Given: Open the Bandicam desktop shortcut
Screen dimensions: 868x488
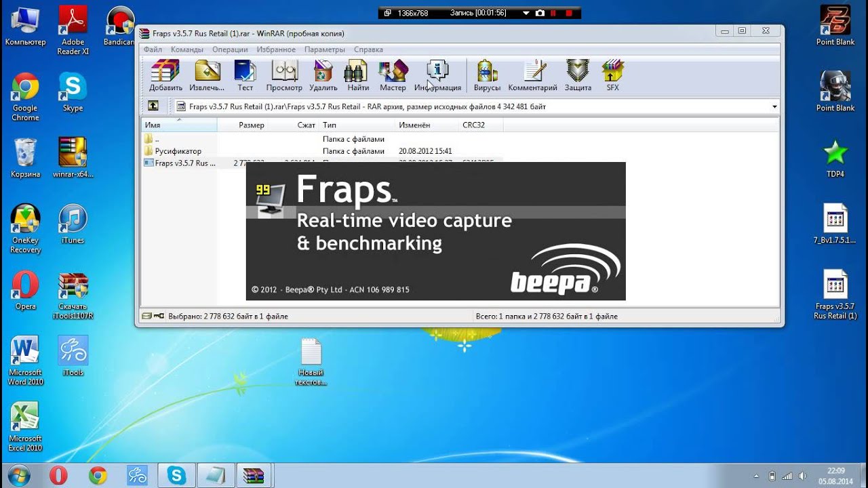Looking at the screenshot, I should [120, 27].
